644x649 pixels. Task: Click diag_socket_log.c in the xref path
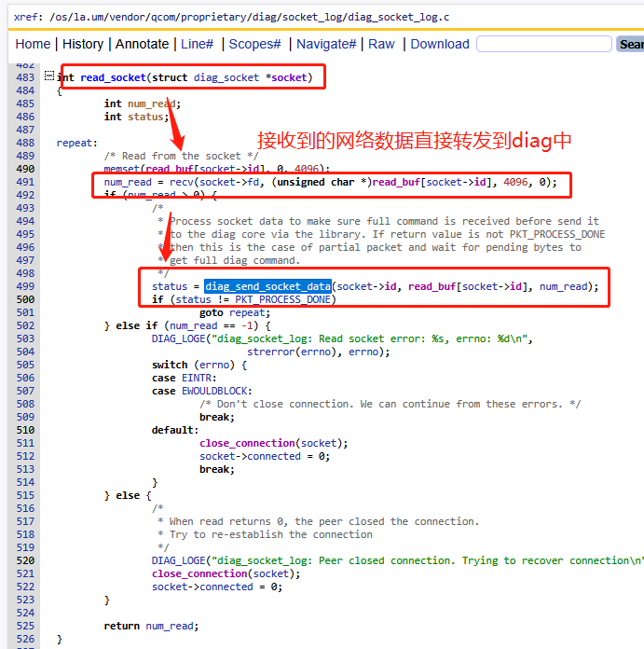[x=398, y=17]
